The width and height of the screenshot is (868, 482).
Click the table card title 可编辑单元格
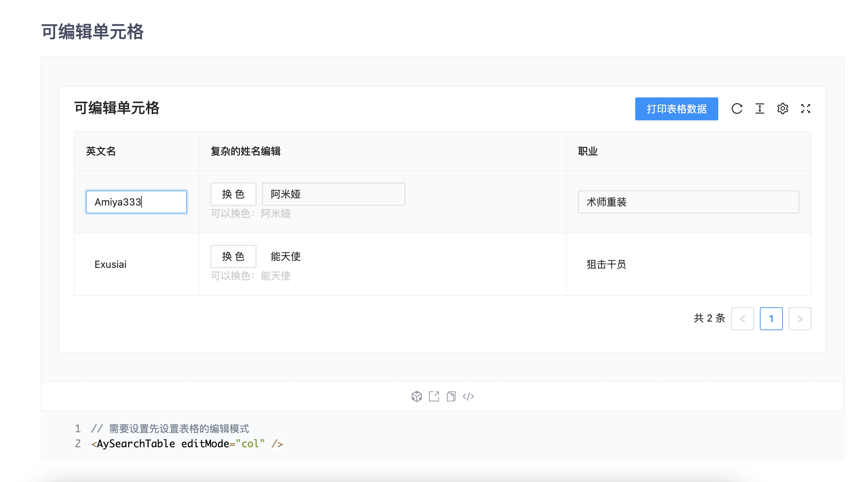(116, 108)
